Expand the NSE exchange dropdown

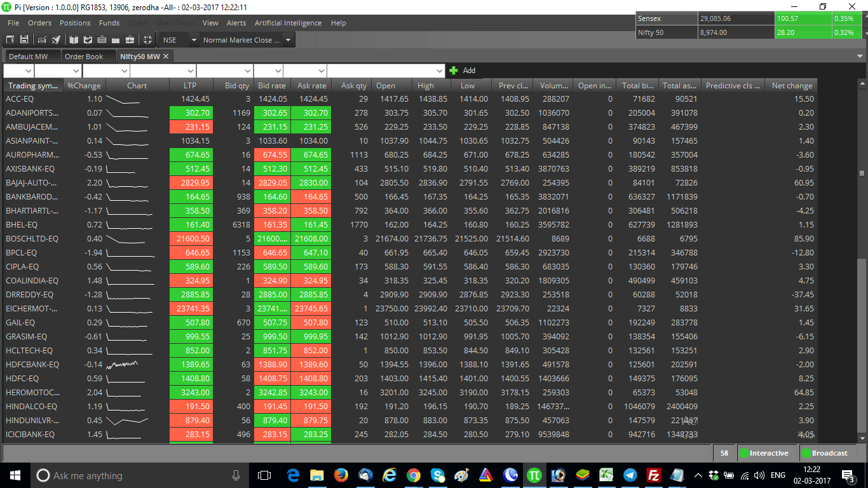[194, 40]
